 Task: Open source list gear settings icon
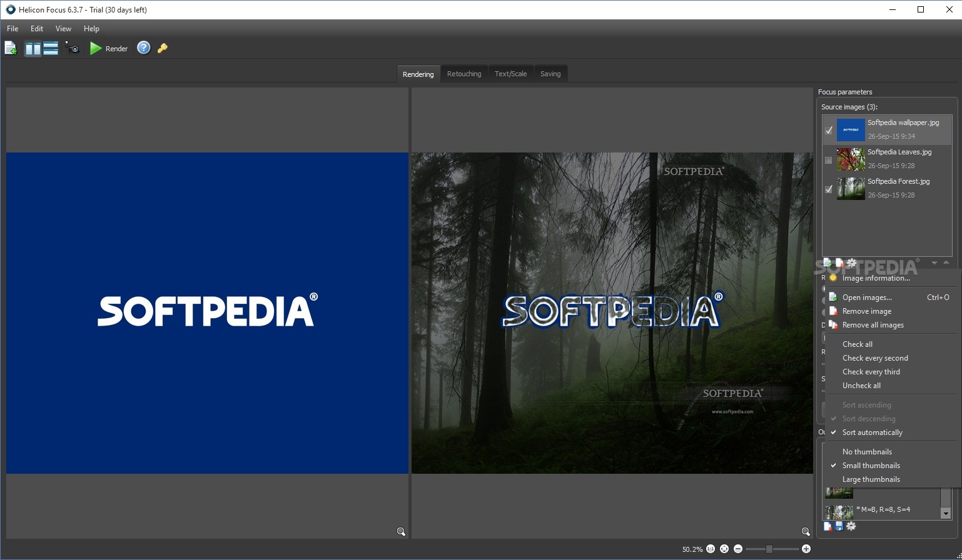pos(851,263)
